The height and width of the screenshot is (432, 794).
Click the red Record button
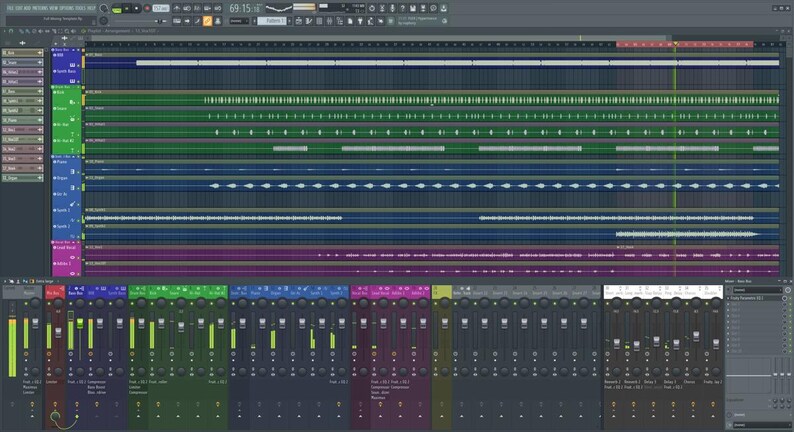pyautogui.click(x=147, y=8)
